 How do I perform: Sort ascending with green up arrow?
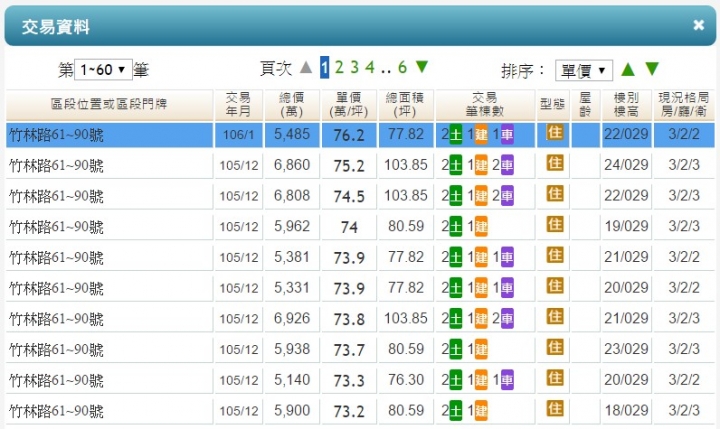(628, 69)
